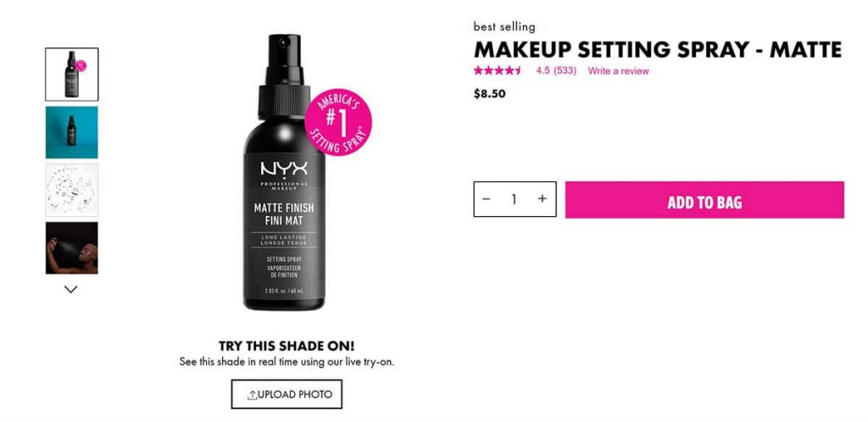Add the setting spray to bag

click(704, 200)
